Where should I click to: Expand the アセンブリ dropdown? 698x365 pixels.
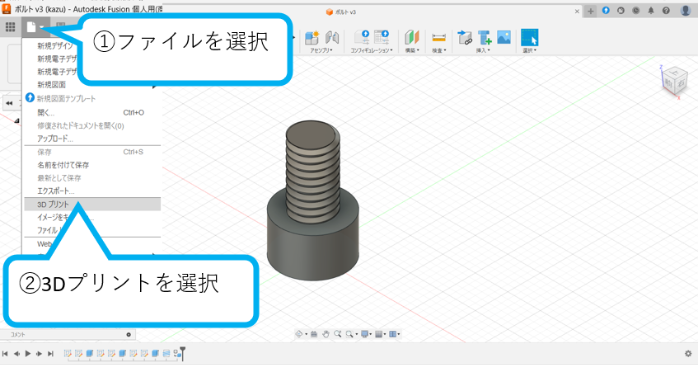tap(321, 51)
